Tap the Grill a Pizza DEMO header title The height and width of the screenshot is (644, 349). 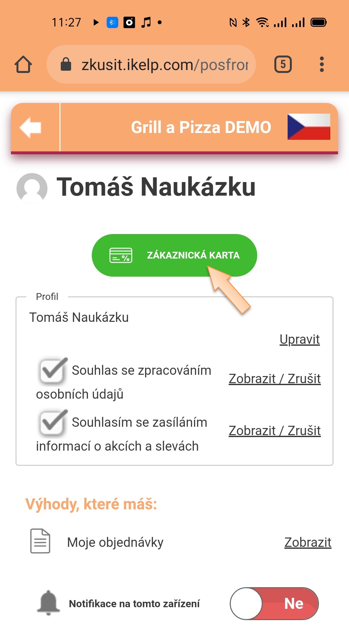tap(201, 127)
